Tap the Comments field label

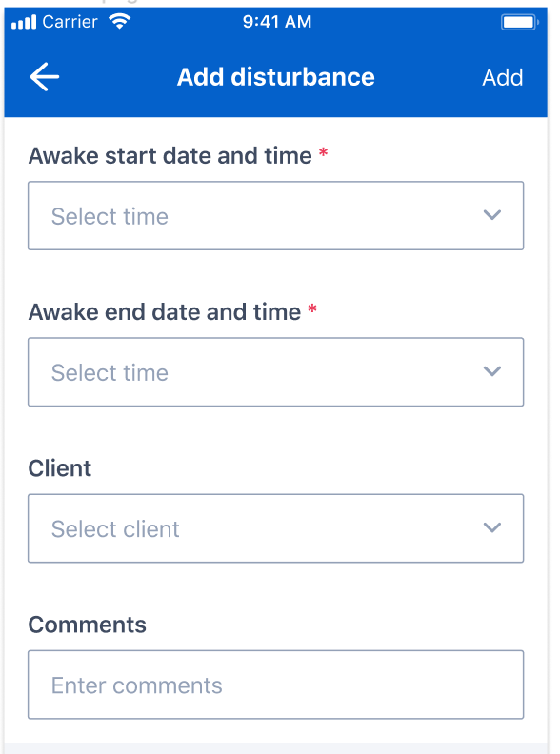pyautogui.click(x=87, y=625)
